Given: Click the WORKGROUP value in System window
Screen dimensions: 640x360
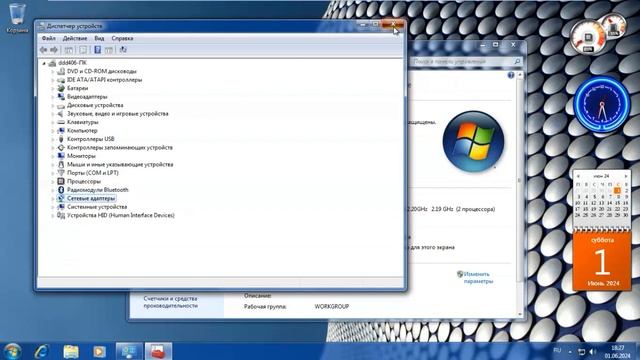Looking at the screenshot, I should 331,307.
